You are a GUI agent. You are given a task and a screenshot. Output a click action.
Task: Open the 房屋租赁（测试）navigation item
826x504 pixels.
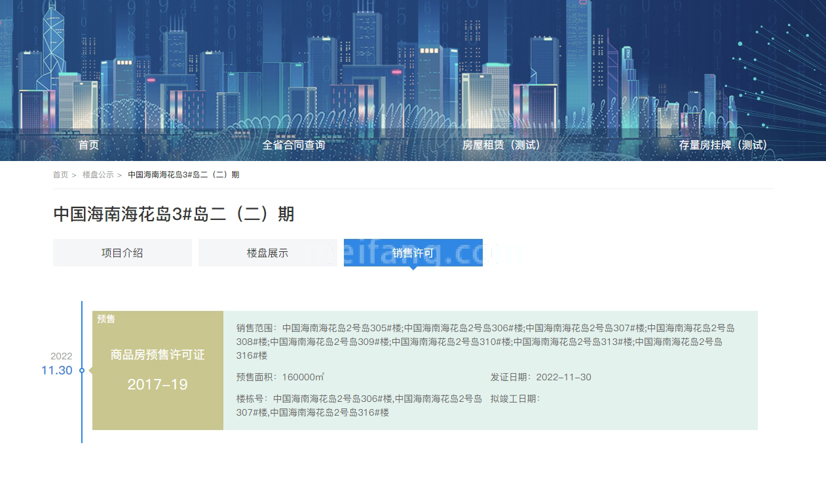click(502, 145)
